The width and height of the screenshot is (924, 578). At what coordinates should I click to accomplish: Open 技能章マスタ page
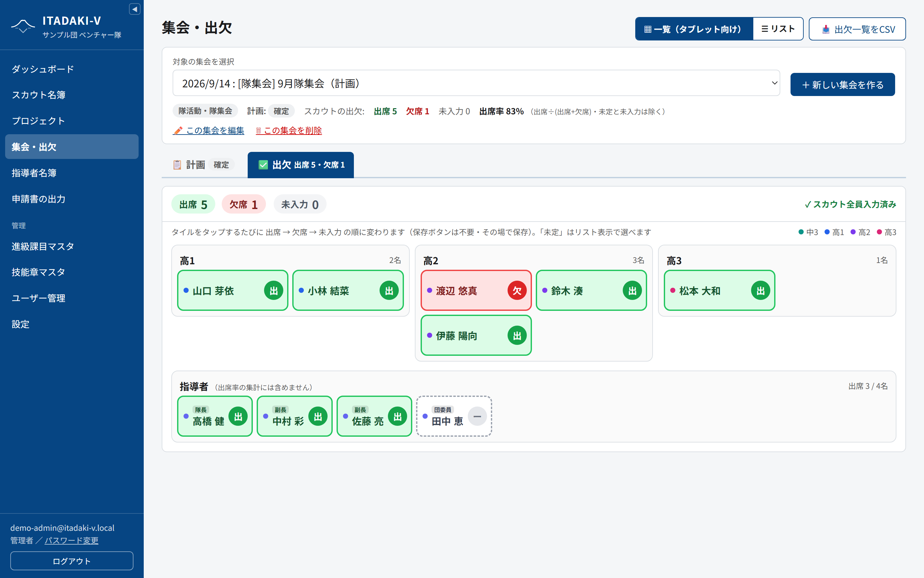[72, 272]
